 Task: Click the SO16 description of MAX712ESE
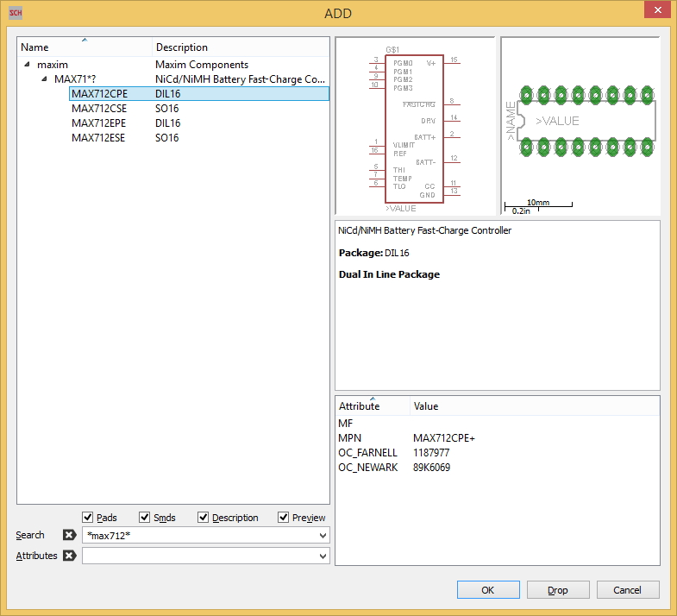pos(166,138)
